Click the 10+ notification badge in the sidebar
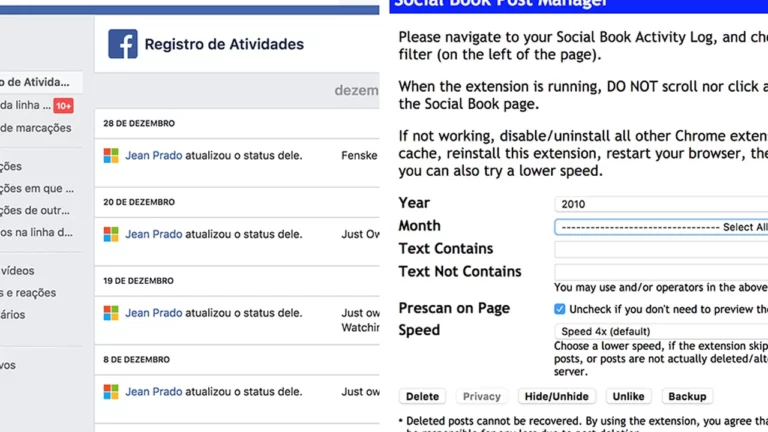Viewport: 768px width, 432px height. point(64,106)
